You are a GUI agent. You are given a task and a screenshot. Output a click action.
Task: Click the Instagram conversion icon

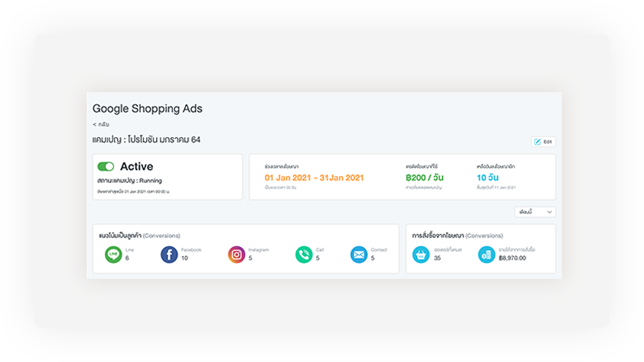coord(237,255)
